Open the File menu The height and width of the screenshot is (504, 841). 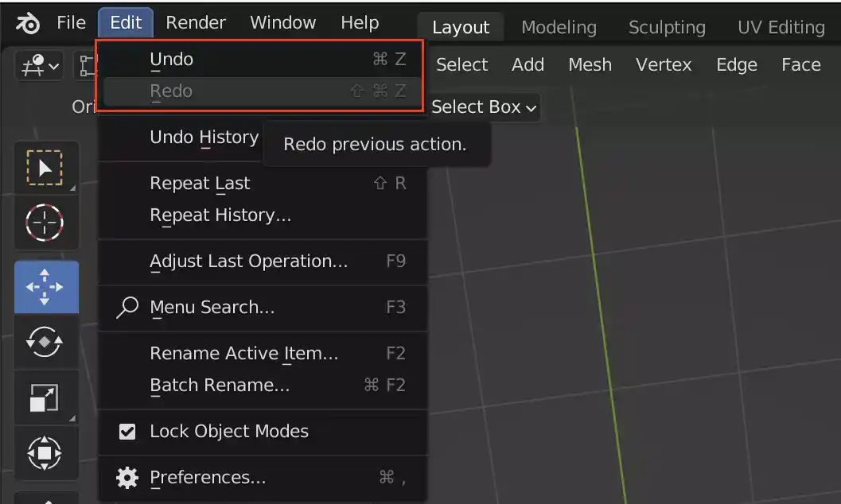(71, 22)
